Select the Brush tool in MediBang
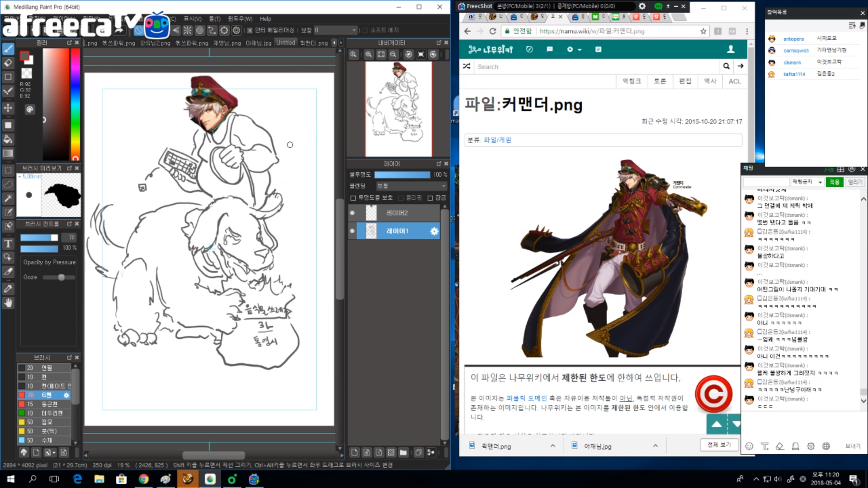Screen dimensions: 868x488 [8, 48]
